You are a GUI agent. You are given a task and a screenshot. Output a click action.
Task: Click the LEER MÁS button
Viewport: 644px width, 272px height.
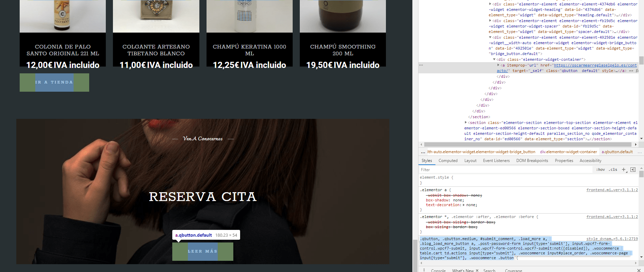tap(203, 251)
